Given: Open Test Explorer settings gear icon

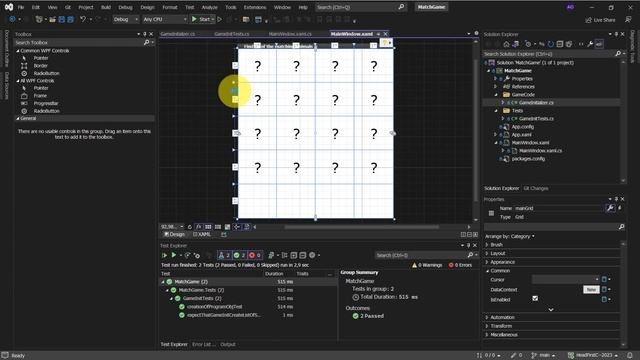Looking at the screenshot, I should pyautogui.click(x=312, y=256).
